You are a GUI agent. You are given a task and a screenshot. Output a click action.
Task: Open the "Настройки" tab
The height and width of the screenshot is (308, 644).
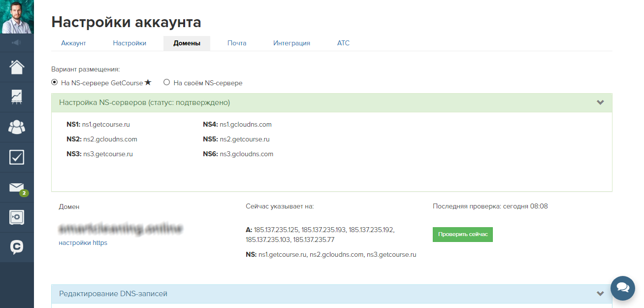coord(129,43)
